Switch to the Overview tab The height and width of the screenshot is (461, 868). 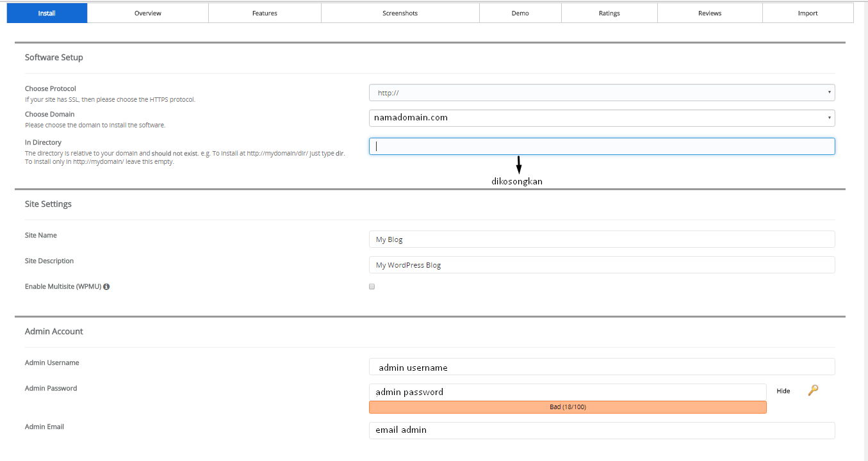pos(148,13)
